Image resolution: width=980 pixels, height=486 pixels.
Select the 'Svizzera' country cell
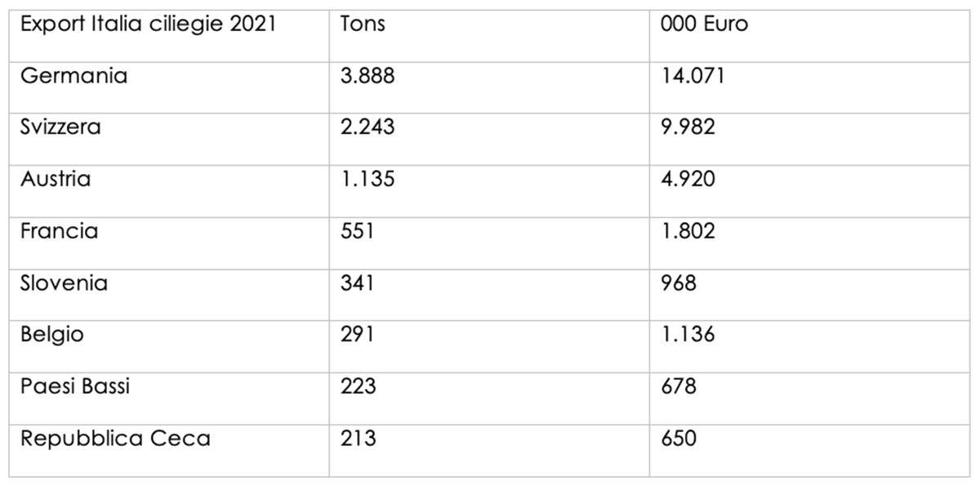coord(170,139)
